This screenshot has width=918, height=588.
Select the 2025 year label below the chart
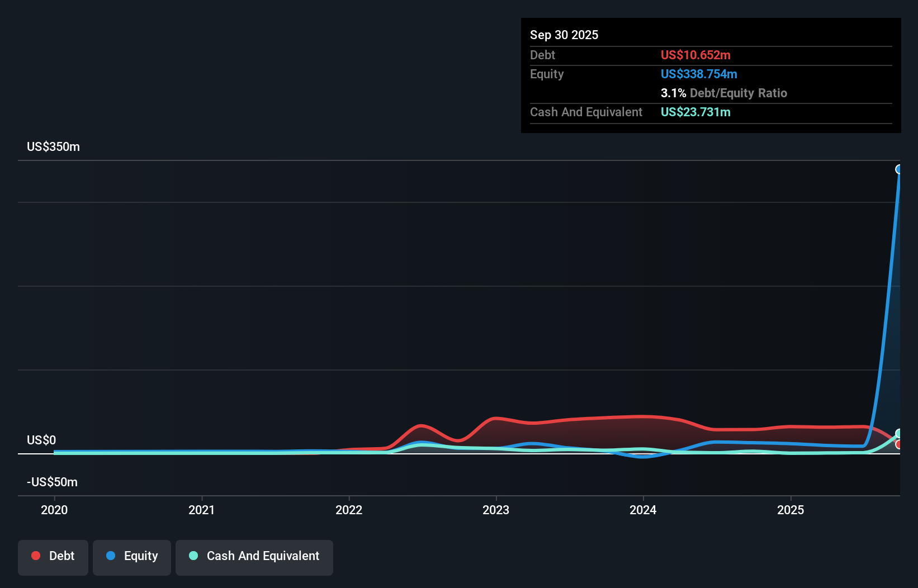792,510
